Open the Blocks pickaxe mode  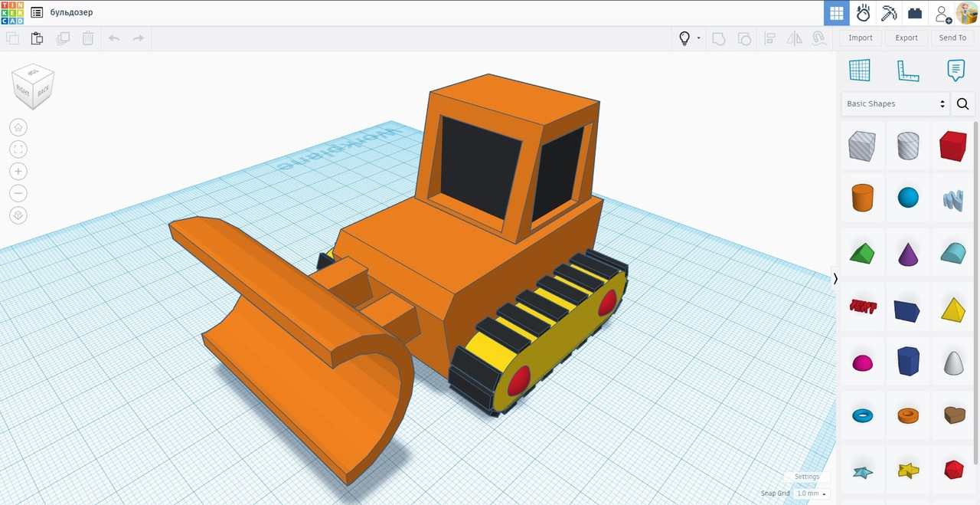(x=889, y=13)
